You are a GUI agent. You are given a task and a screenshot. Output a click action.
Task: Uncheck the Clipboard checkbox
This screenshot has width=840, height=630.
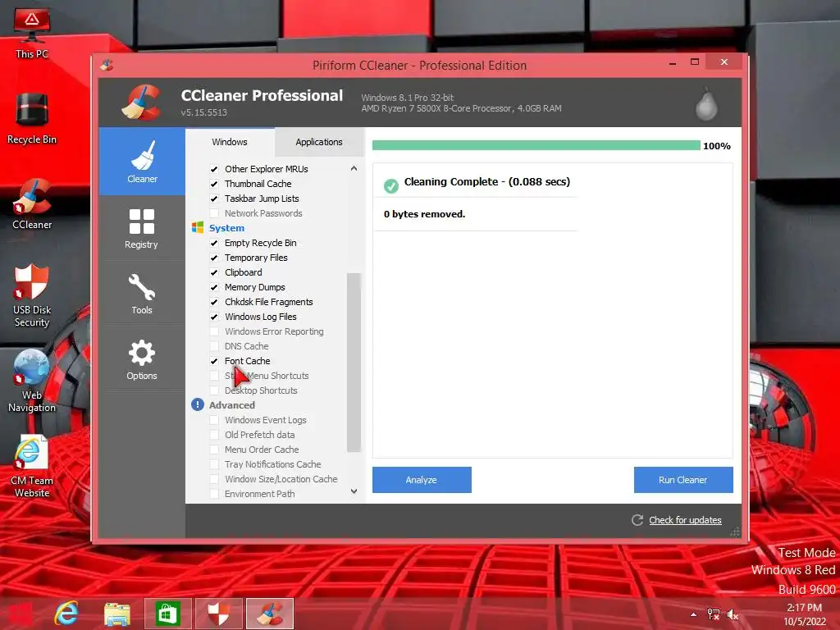214,272
